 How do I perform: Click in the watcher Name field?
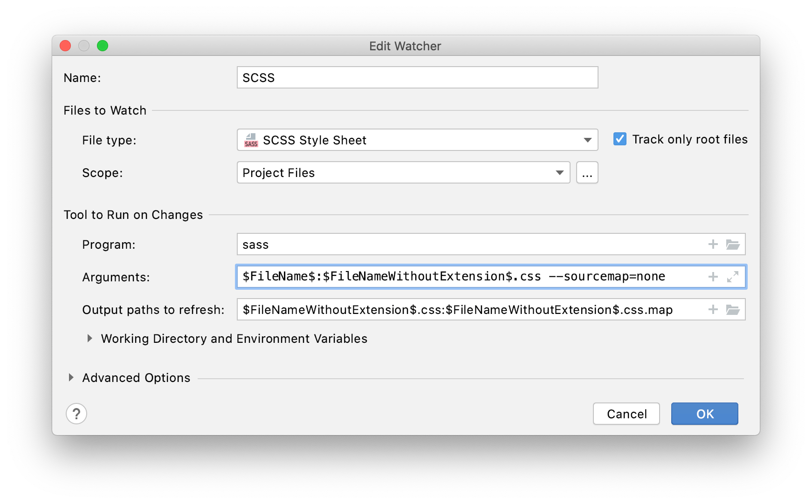(x=417, y=77)
